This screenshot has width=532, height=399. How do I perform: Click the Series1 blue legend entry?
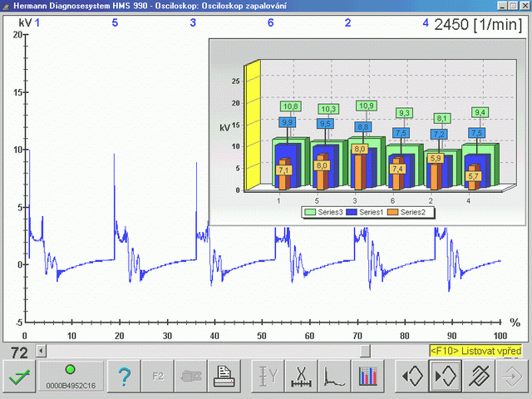point(365,213)
